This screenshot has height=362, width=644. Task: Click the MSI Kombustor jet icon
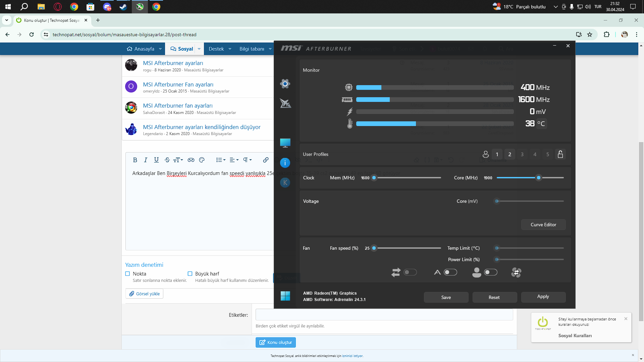[285, 103]
